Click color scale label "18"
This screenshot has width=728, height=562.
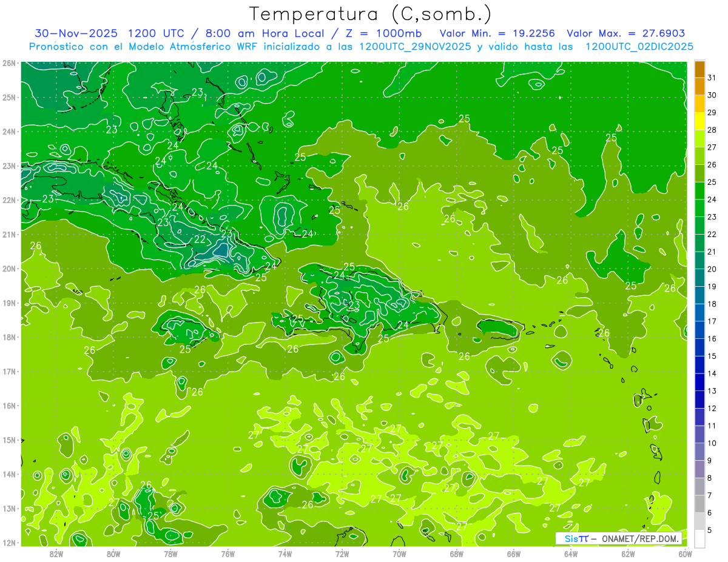pyautogui.click(x=712, y=304)
